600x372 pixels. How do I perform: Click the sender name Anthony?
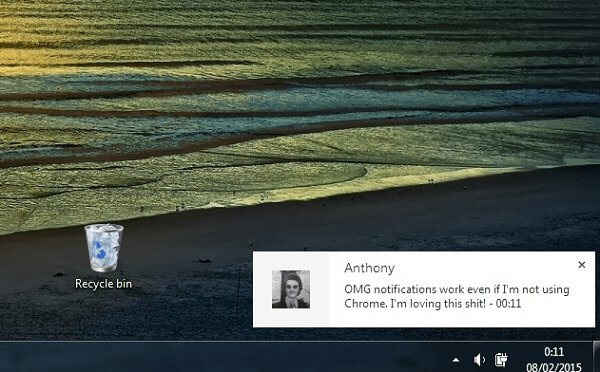tap(369, 268)
